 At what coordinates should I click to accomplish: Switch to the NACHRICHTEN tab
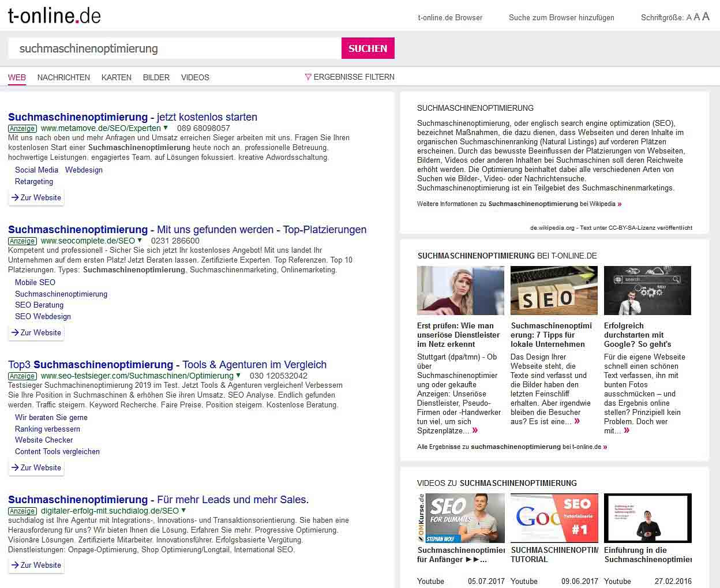coord(63,77)
